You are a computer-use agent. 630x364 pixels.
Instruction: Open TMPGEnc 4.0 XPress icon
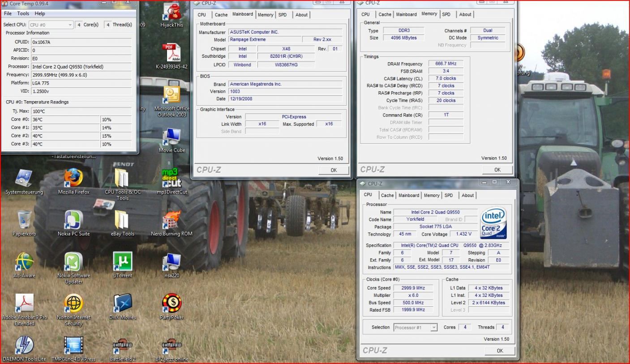(73, 349)
